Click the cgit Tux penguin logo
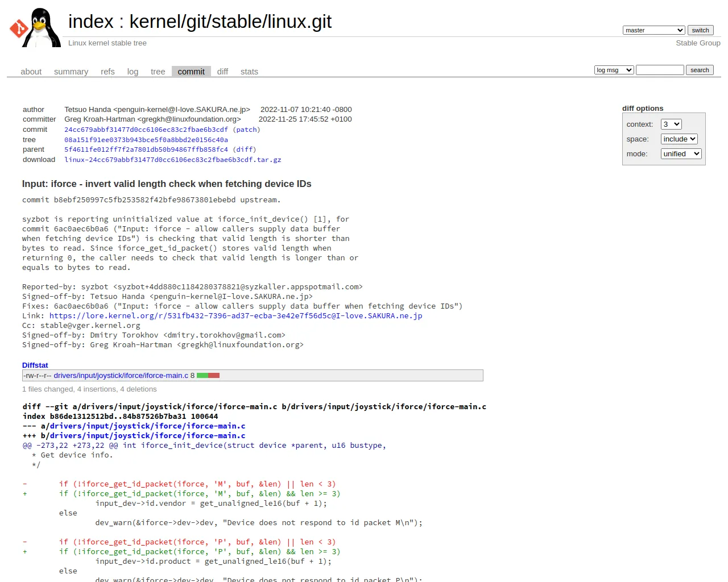This screenshot has height=582, width=728. pyautogui.click(x=35, y=27)
